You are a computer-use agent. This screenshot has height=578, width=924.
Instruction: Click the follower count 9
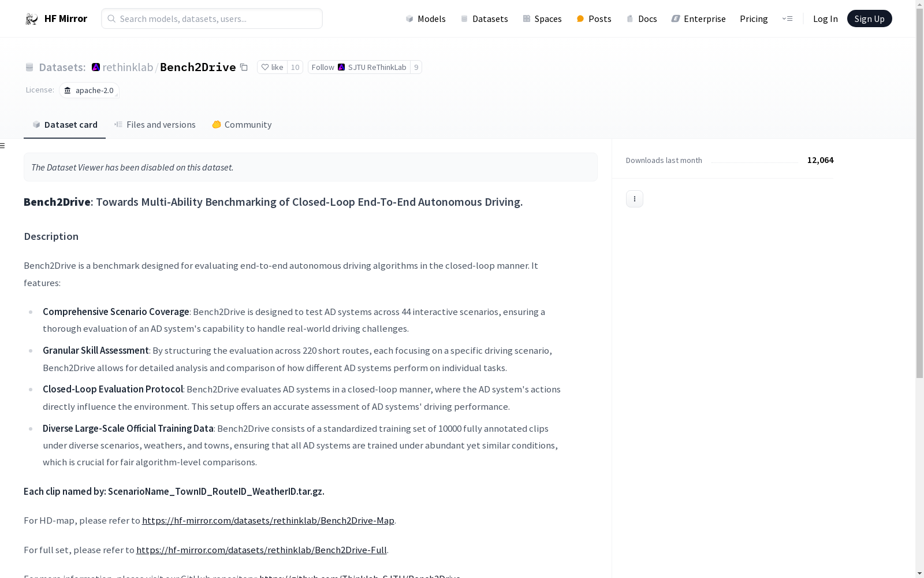pyautogui.click(x=416, y=67)
